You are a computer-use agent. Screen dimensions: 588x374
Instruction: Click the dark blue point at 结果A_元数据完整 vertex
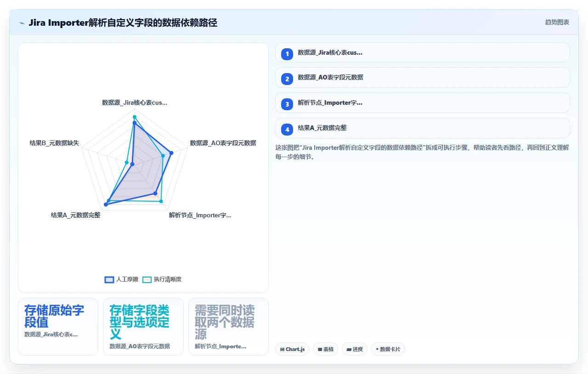[106, 204]
